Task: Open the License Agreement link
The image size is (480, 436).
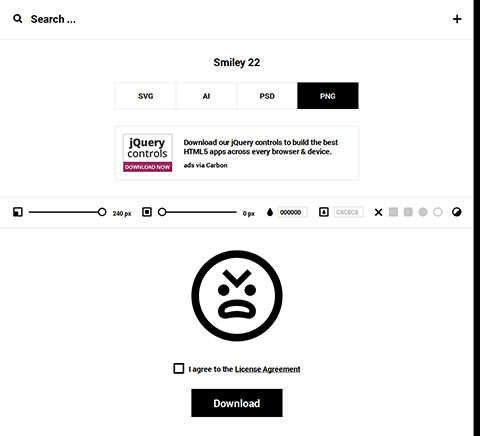Action: tap(268, 369)
